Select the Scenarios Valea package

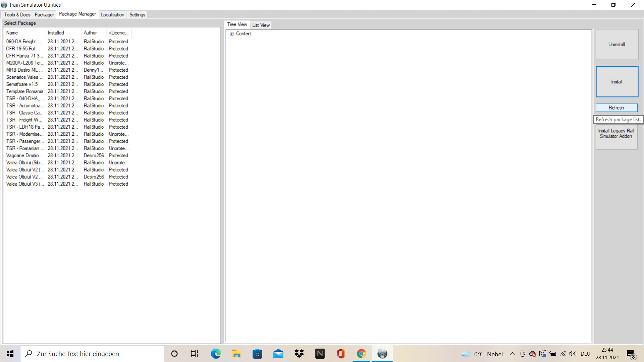coord(67,77)
